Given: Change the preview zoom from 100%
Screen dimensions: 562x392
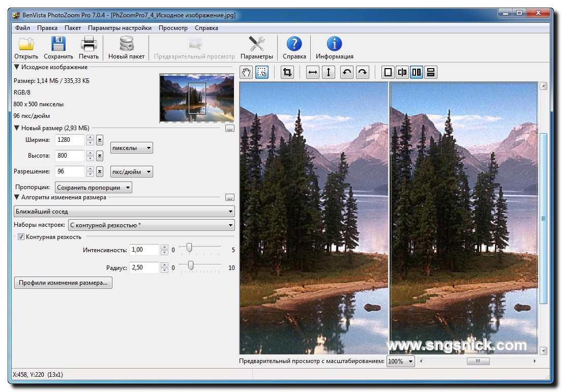Looking at the screenshot, I should (400, 361).
